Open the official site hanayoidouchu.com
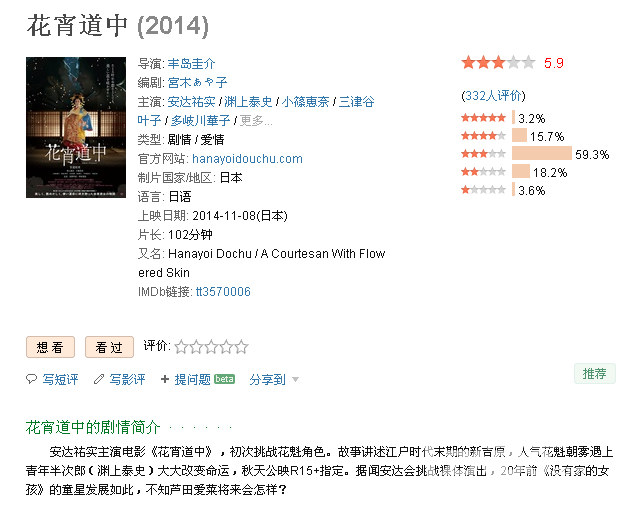This screenshot has width=634, height=516. click(x=247, y=159)
